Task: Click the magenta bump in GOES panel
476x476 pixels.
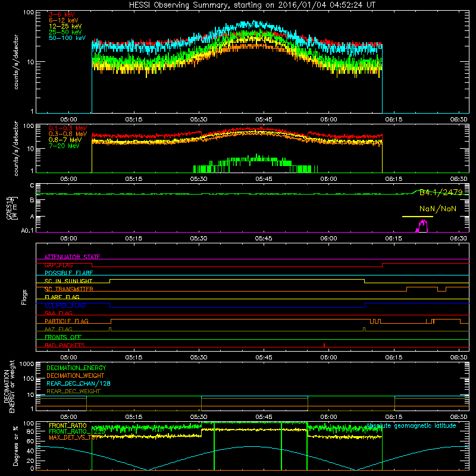Action: [422, 226]
